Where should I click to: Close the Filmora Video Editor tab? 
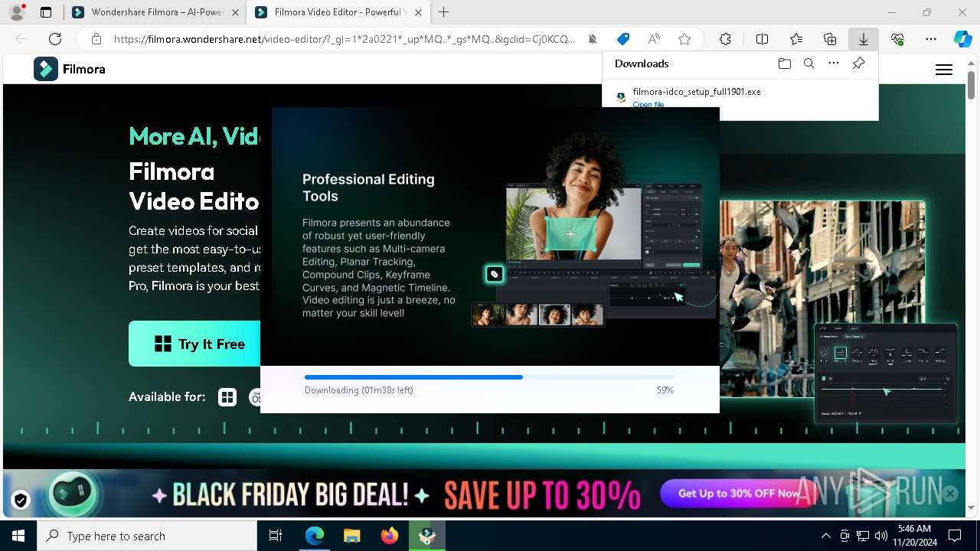click(x=418, y=12)
